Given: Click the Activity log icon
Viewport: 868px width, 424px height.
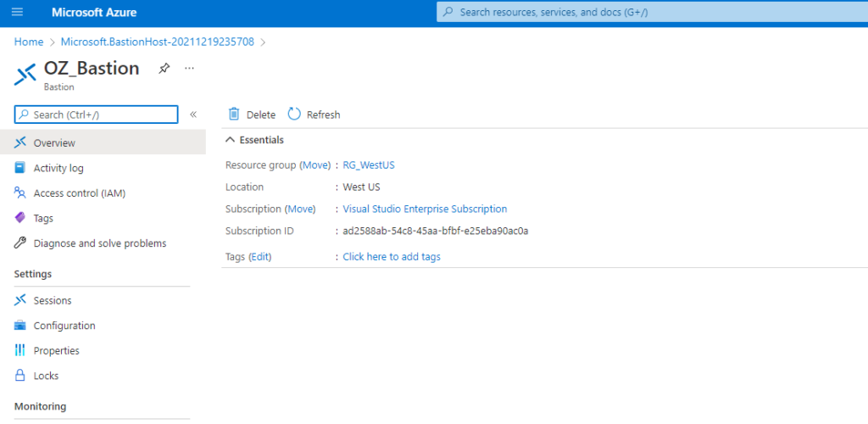Looking at the screenshot, I should 20,168.
